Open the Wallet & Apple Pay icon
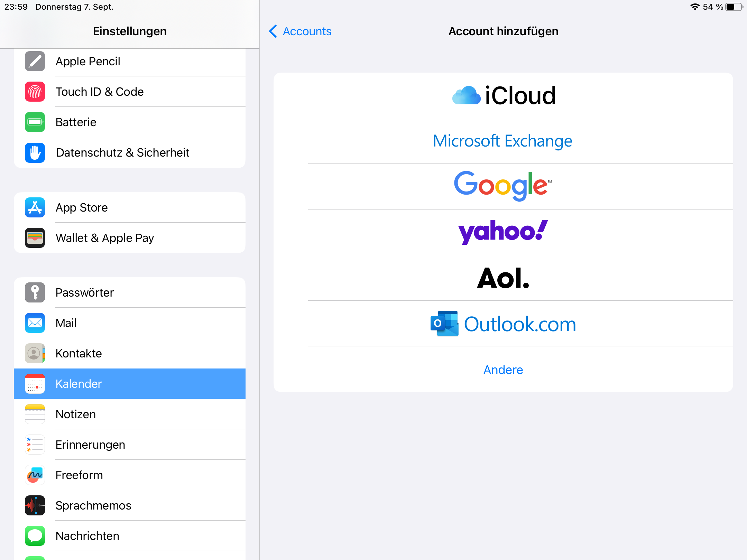Screen dimensions: 747x560 35,238
